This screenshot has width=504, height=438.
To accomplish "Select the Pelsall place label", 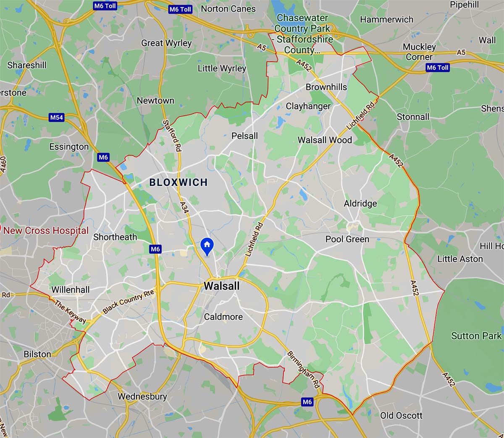I will pos(245,136).
